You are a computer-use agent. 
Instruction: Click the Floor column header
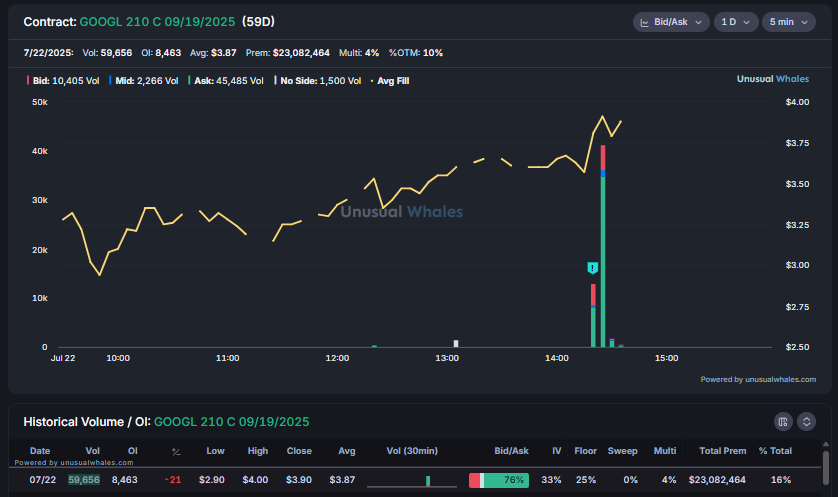click(586, 451)
